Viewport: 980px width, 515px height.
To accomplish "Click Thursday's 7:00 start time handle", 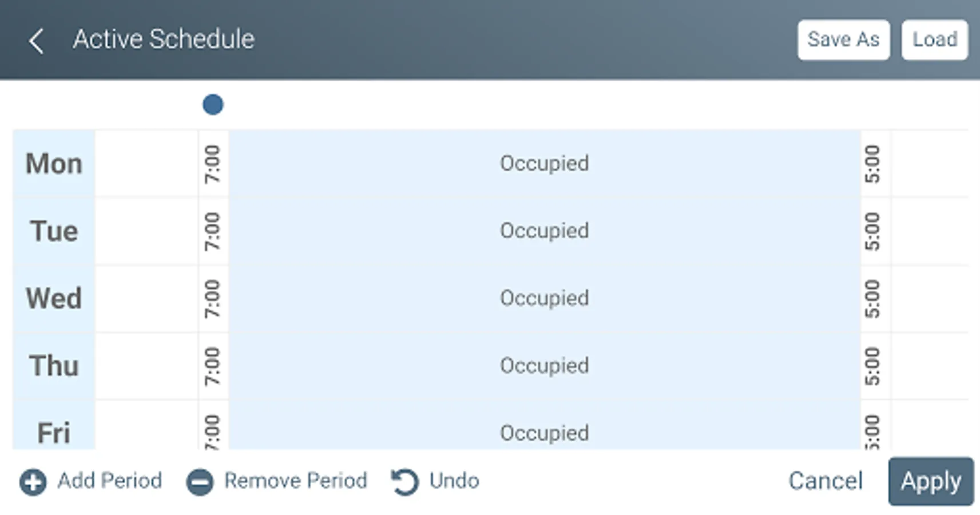I will (x=213, y=366).
